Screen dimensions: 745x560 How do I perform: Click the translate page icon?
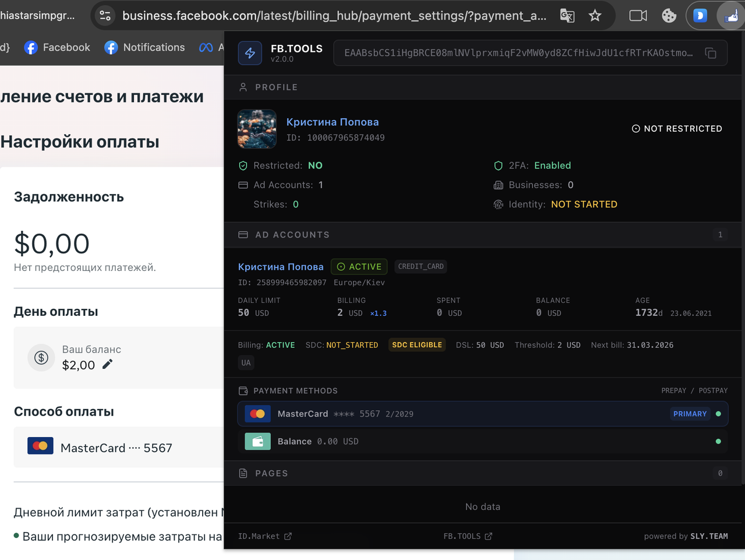point(567,16)
